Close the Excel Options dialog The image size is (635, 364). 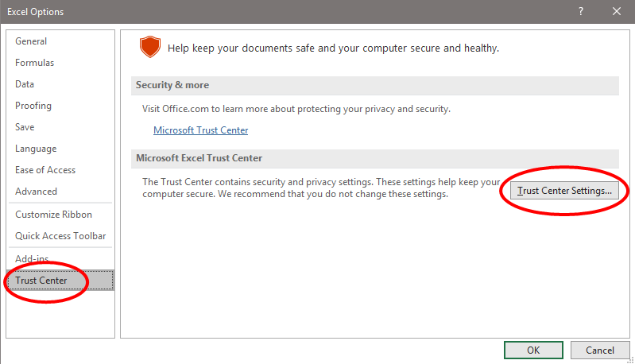pyautogui.click(x=617, y=11)
